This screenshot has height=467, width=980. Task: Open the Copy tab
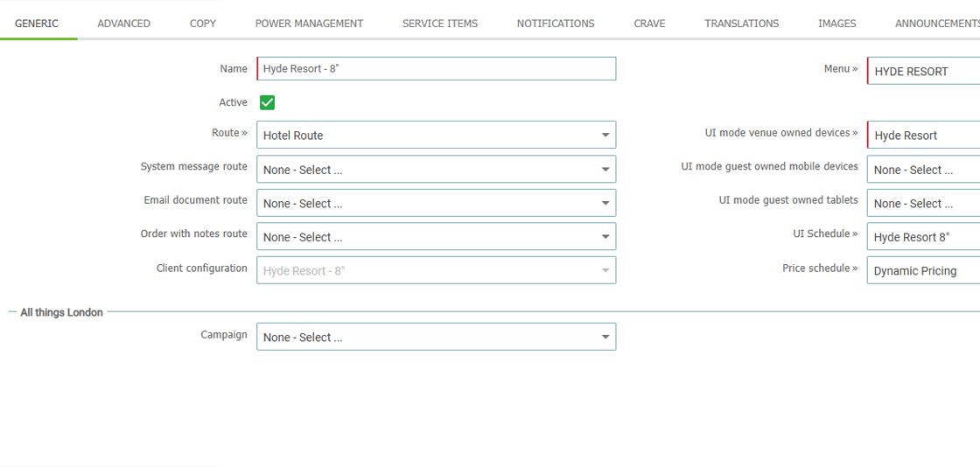(x=203, y=24)
